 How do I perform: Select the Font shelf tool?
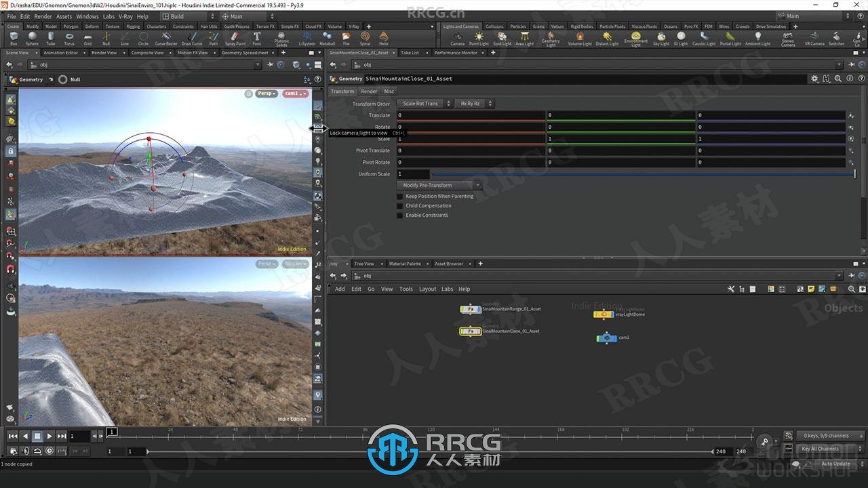[x=257, y=38]
